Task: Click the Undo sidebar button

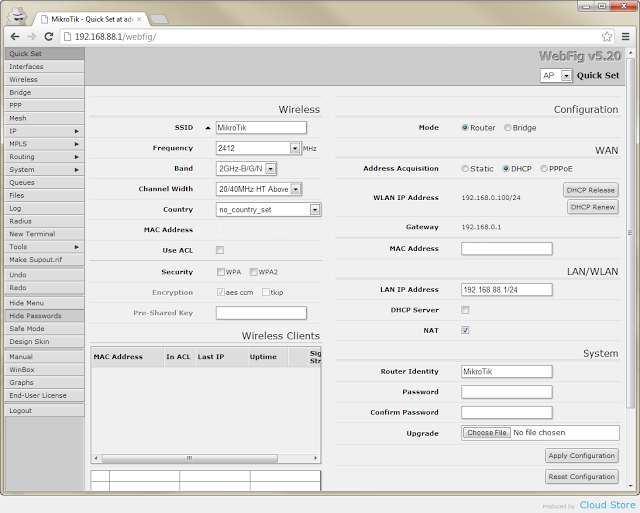Action: click(44, 275)
